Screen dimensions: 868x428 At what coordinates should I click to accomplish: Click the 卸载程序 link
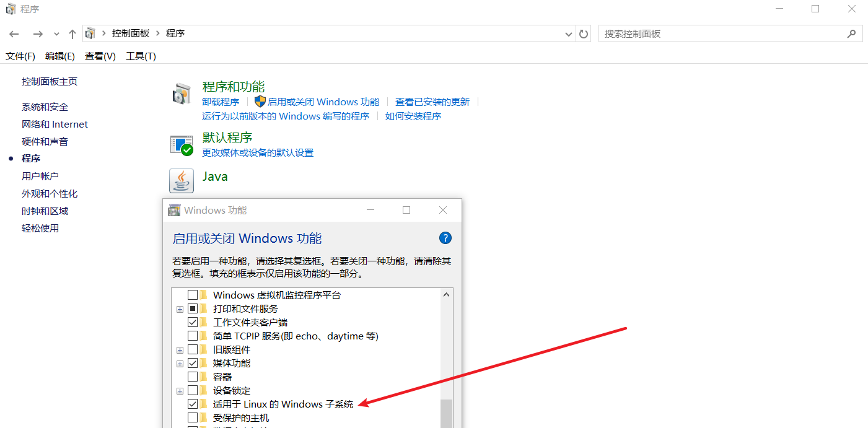coord(221,102)
